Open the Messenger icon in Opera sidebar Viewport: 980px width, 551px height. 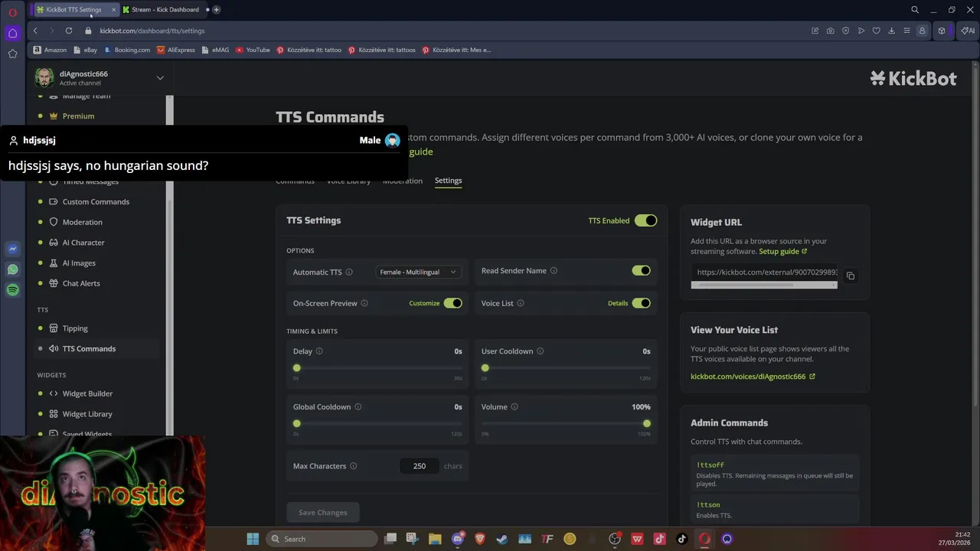tap(12, 249)
